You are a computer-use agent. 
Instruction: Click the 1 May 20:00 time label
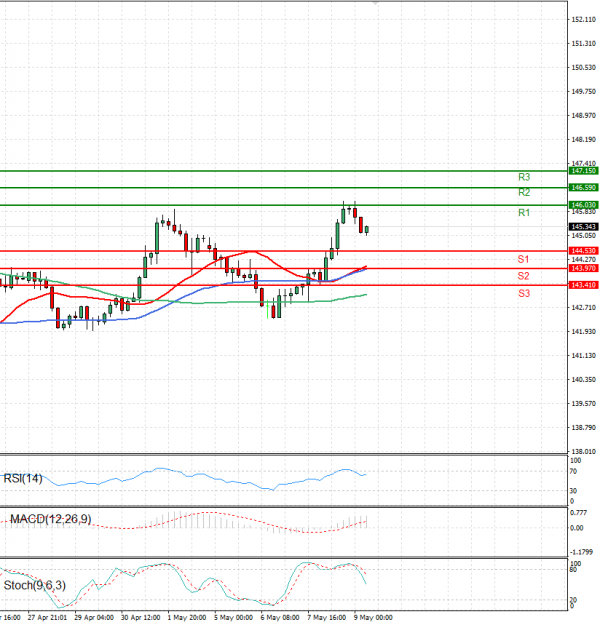[x=186, y=617]
